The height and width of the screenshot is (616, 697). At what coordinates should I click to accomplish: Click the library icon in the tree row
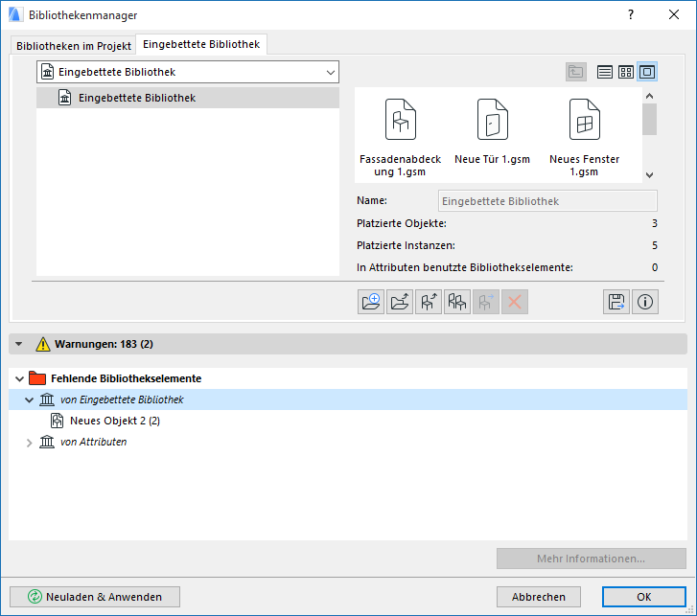coord(65,98)
